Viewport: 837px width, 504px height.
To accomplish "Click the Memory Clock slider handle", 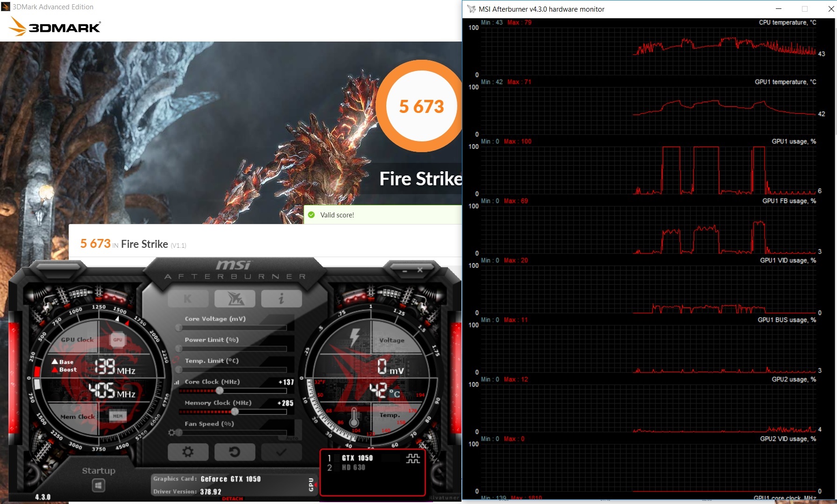I will 235,412.
